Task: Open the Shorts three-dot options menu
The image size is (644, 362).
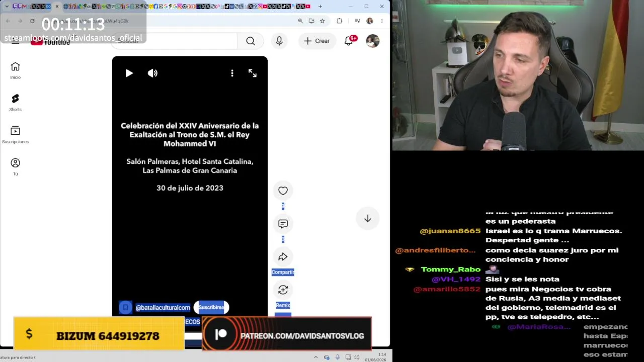Action: click(232, 73)
